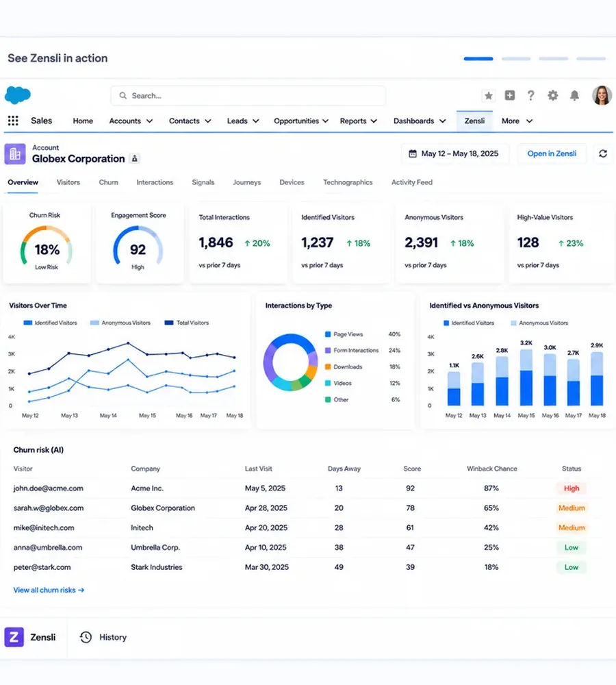The width and height of the screenshot is (616, 685).
Task: Switch to the Churn tab
Action: 108,182
